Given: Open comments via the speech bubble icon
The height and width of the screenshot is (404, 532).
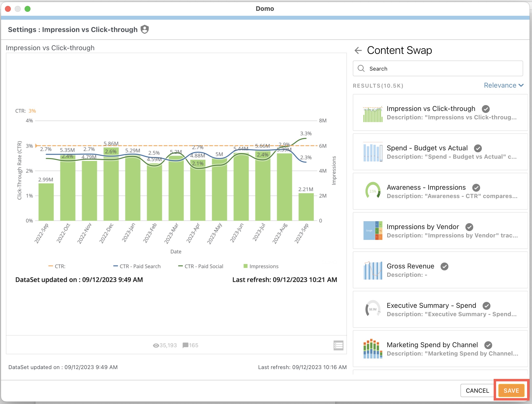Looking at the screenshot, I should point(186,345).
